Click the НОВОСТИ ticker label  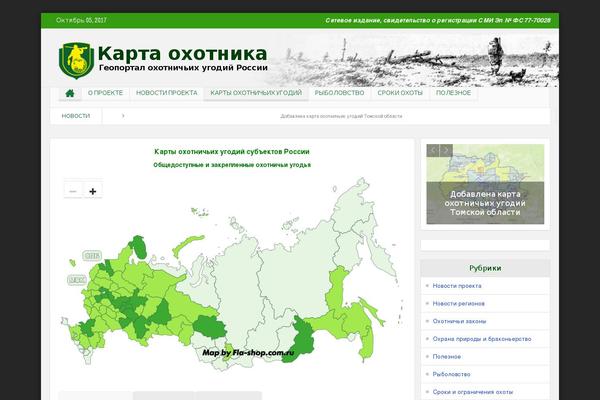click(76, 116)
